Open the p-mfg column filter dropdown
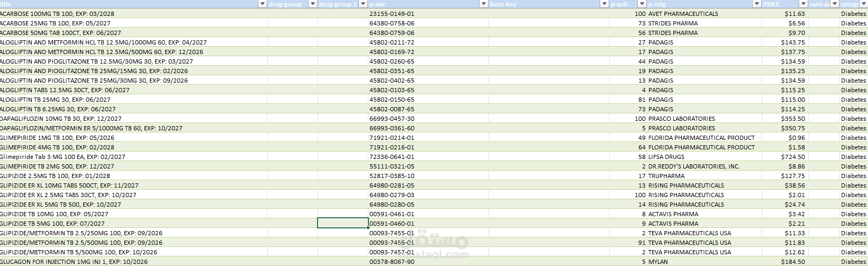This screenshot has height=266, width=868. coord(757,4)
